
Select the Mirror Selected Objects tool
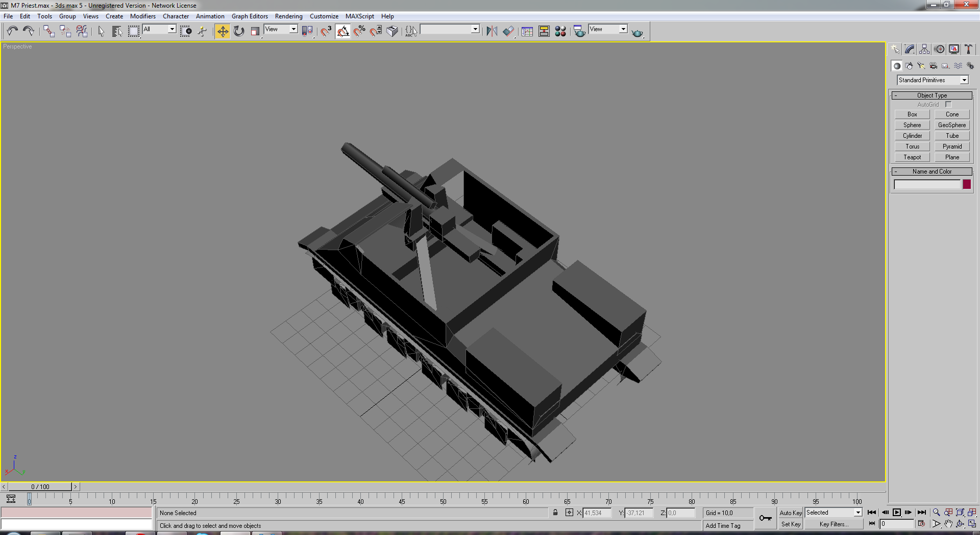pyautogui.click(x=492, y=31)
